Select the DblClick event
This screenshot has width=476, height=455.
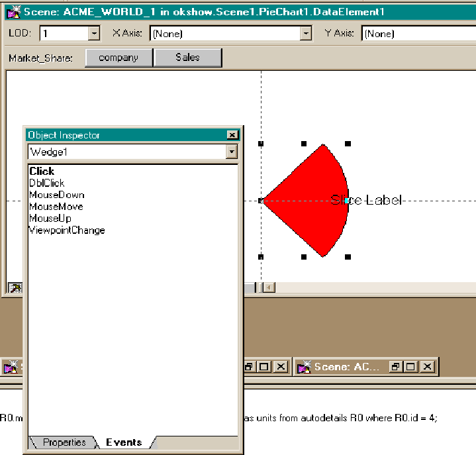[47, 183]
